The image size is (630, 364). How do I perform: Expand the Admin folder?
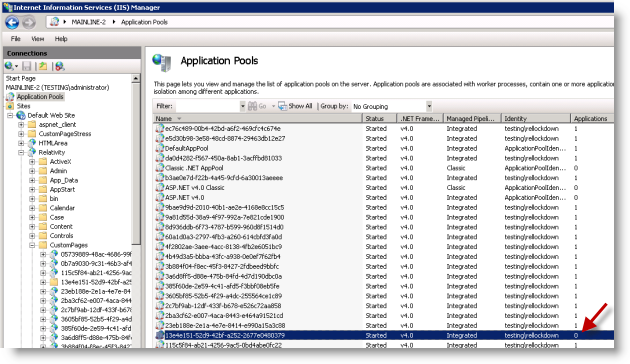(x=33, y=171)
